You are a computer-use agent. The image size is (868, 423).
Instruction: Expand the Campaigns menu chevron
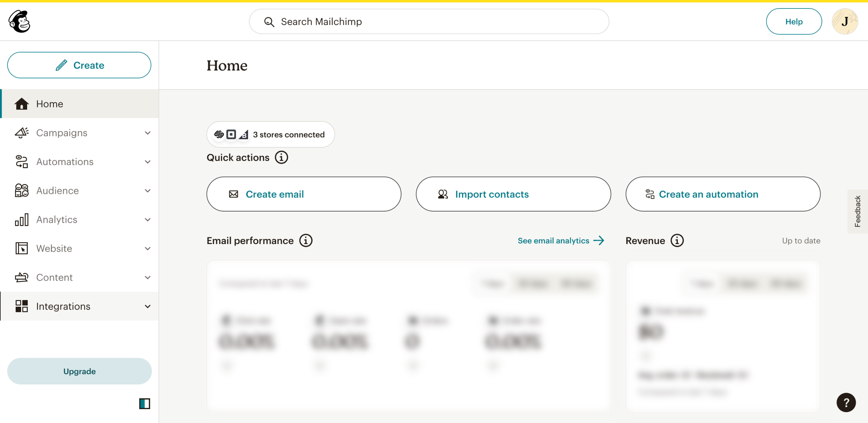coord(147,133)
